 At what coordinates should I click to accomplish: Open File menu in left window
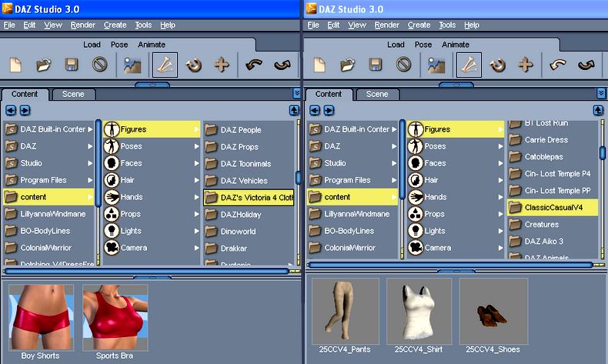click(x=9, y=25)
